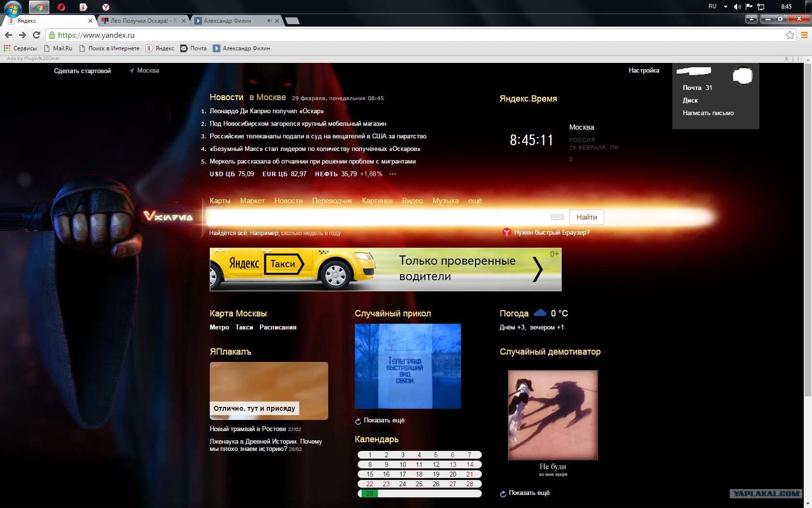Open the ЯПлакалъ Отлично, тут и присяду image

(x=269, y=391)
